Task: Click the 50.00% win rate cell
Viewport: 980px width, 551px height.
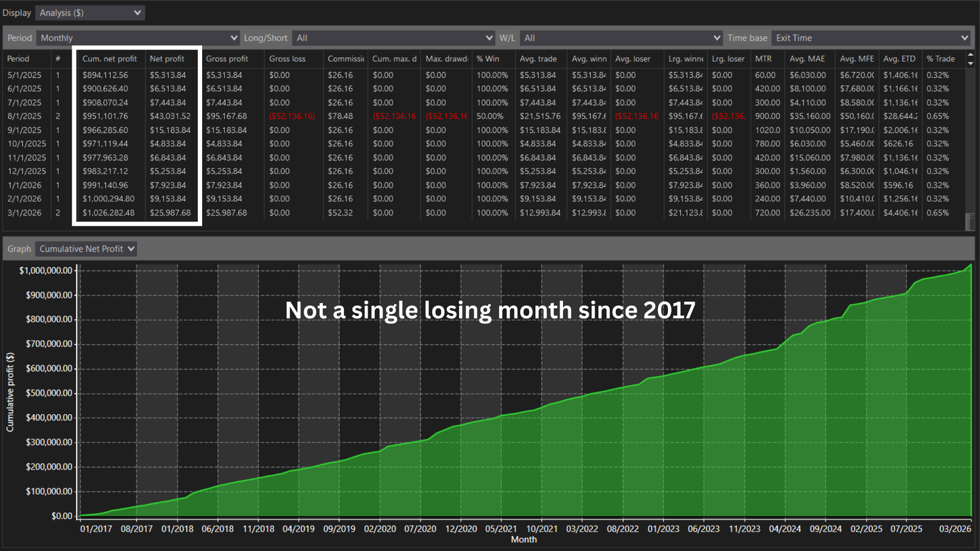Action: tap(492, 117)
